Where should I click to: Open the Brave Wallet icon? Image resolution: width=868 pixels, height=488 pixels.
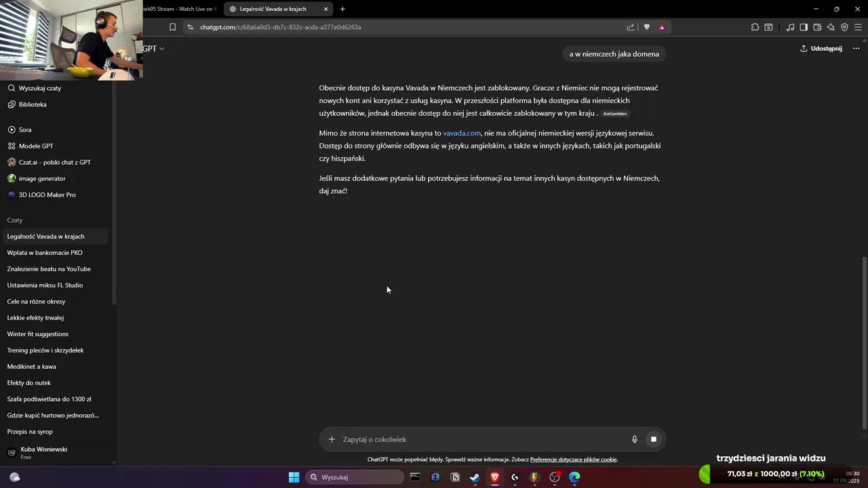[817, 27]
